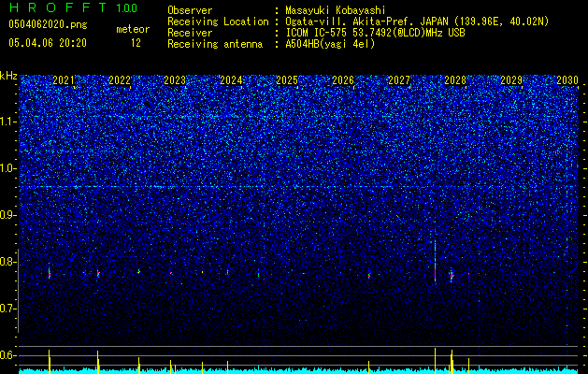
Task: Select the file name 0504062020.png
Action: point(48,24)
